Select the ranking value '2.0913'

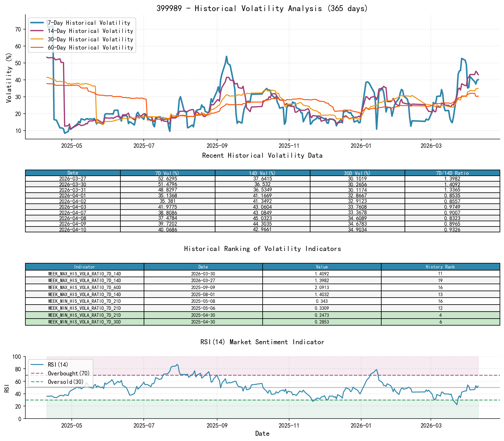pos(322,287)
